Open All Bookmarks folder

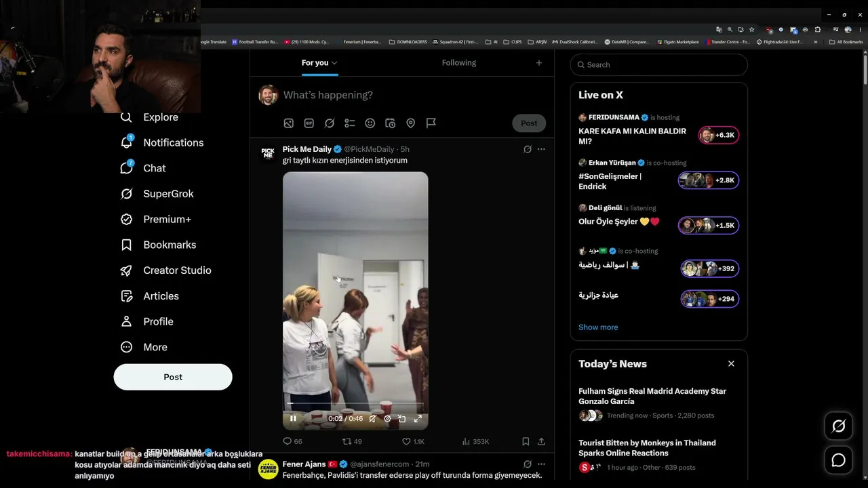tap(846, 42)
